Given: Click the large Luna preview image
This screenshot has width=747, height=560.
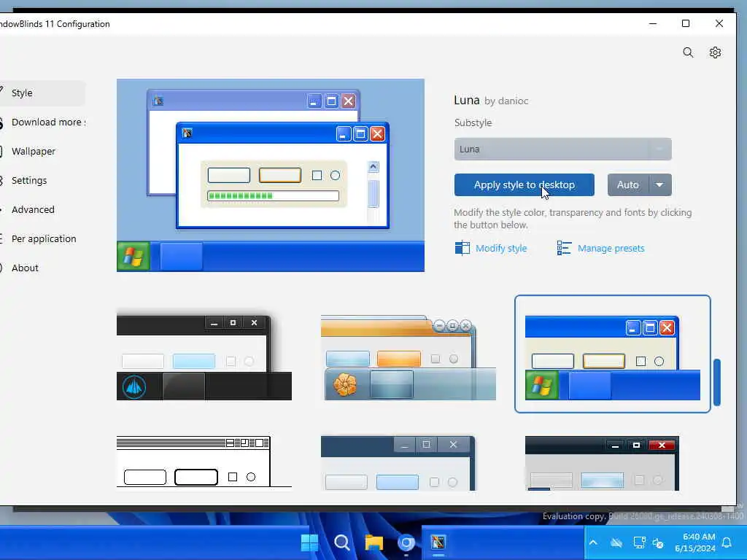Looking at the screenshot, I should pyautogui.click(x=271, y=175).
